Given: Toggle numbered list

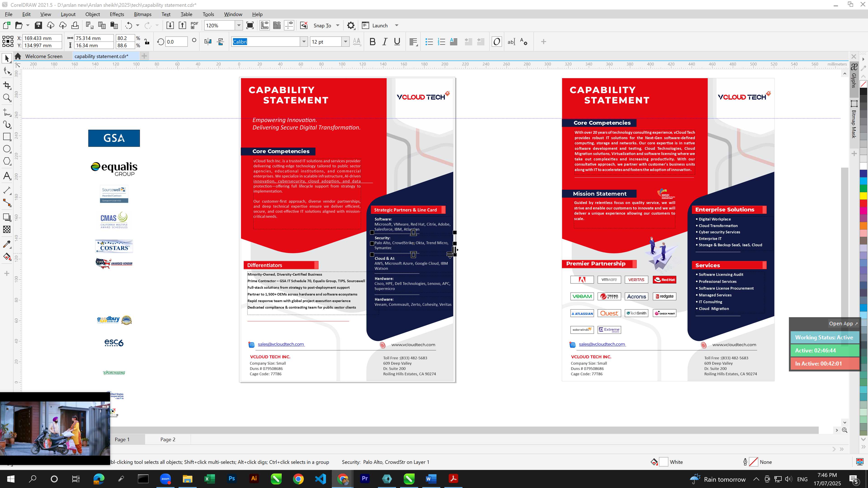Looking at the screenshot, I should 441,42.
